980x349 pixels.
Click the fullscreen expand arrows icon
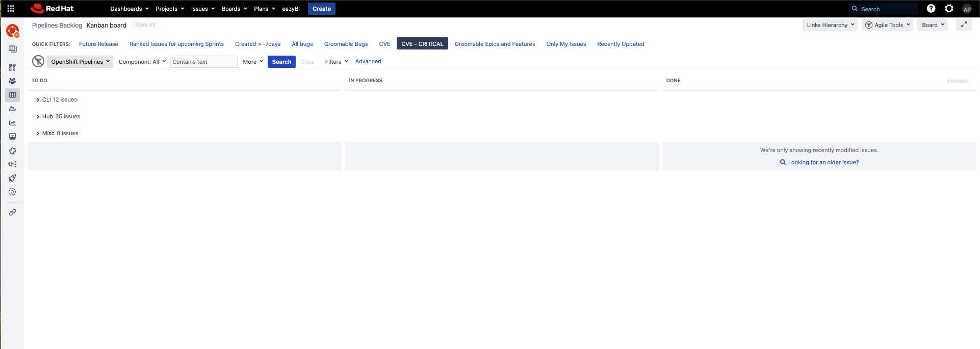964,25
